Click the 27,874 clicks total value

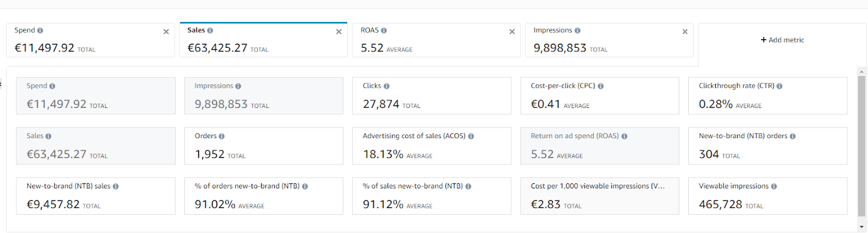point(381,104)
